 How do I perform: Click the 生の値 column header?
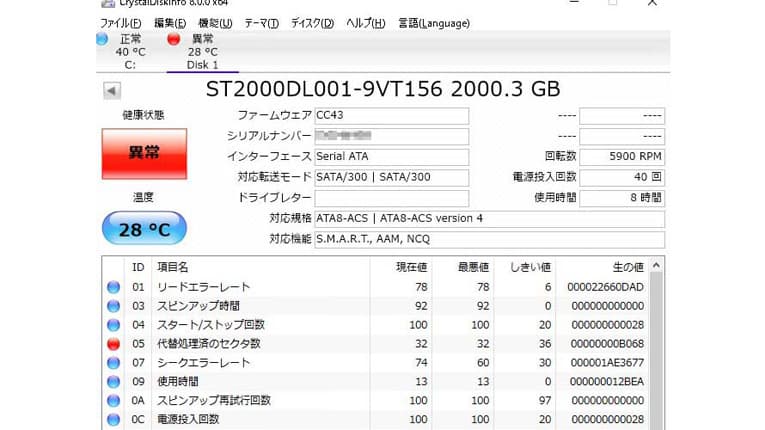(627, 267)
